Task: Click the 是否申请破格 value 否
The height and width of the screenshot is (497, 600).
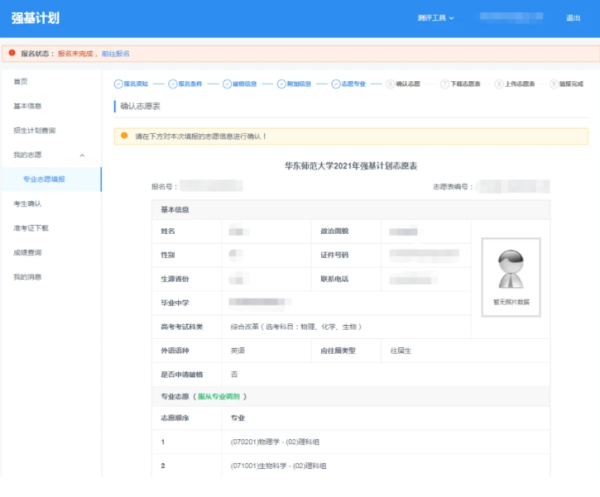Action: [234, 375]
